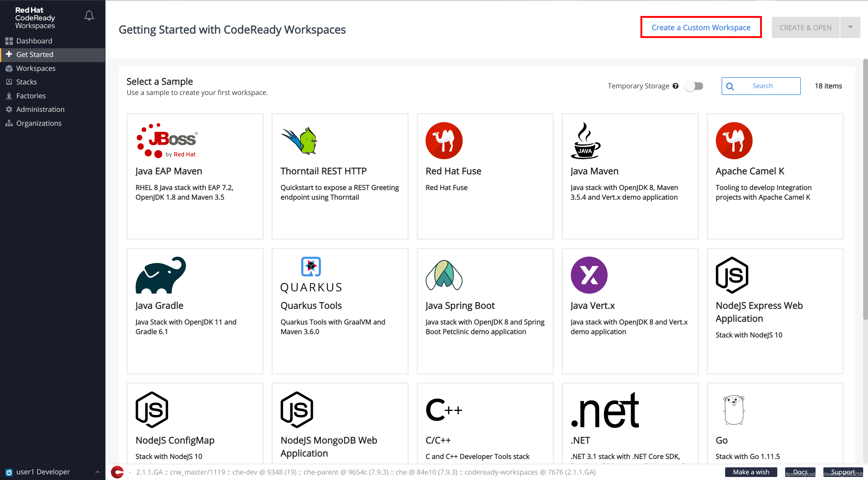This screenshot has height=480, width=868.
Task: Click the vertical scrollbar thumb
Action: pos(865,189)
